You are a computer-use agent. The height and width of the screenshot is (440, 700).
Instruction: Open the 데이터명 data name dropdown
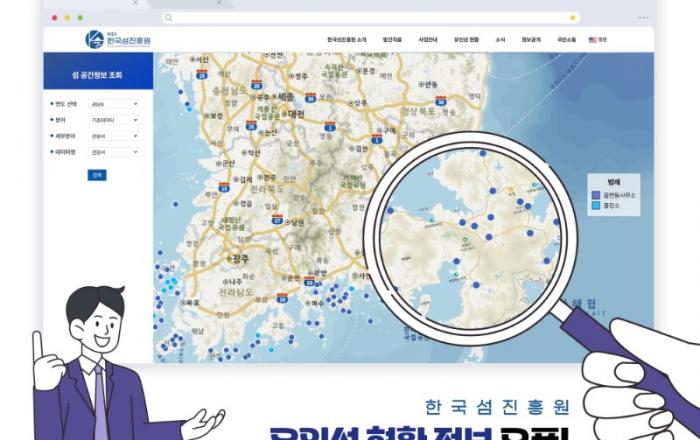pyautogui.click(x=113, y=152)
